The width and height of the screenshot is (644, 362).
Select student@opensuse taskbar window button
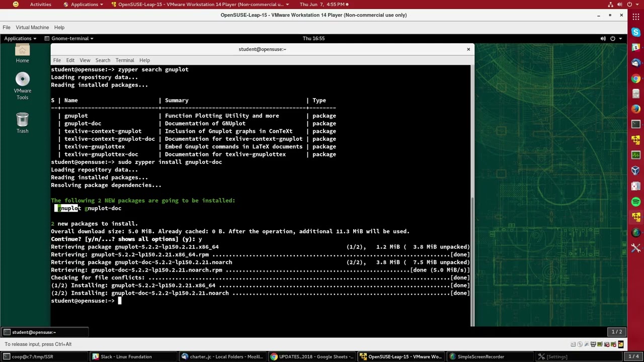click(x=45, y=332)
